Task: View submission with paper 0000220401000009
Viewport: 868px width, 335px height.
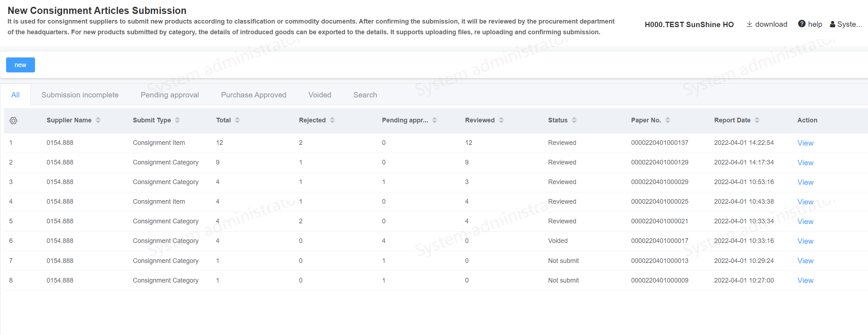Action: pos(805,280)
